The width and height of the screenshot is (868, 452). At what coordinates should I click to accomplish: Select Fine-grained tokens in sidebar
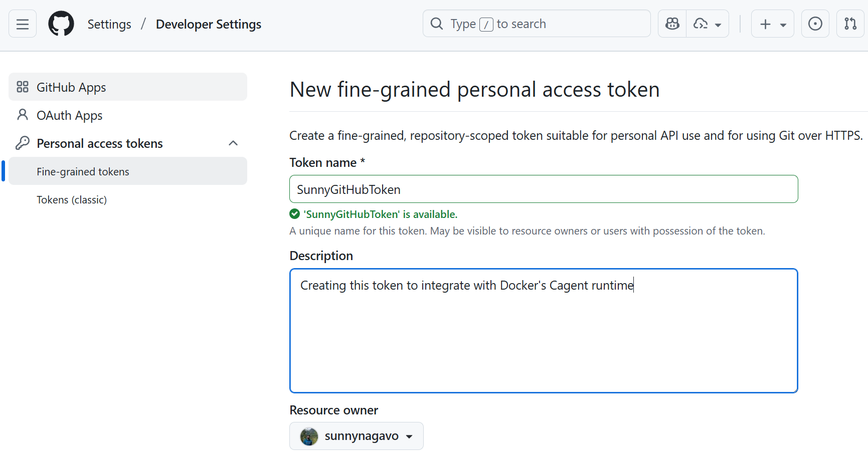point(83,171)
